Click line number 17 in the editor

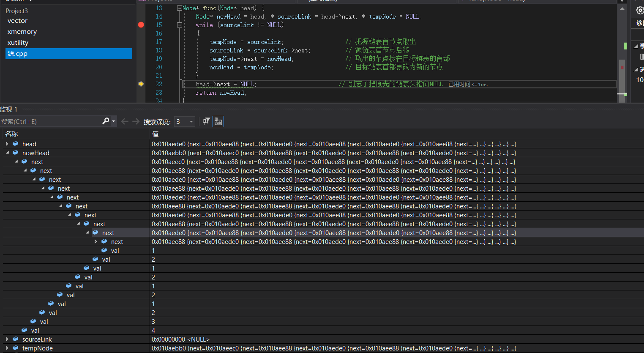pos(159,42)
